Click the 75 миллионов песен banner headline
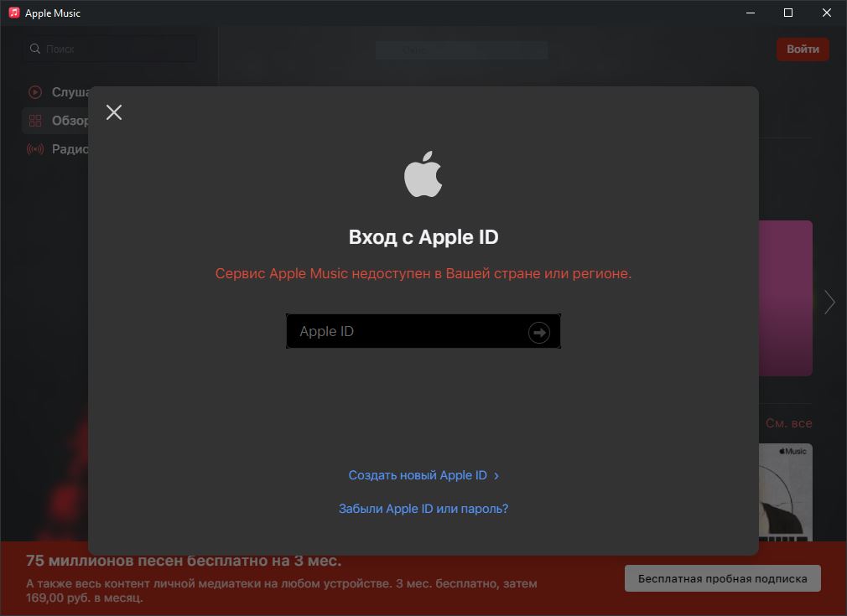The height and width of the screenshot is (616, 847). click(x=184, y=561)
